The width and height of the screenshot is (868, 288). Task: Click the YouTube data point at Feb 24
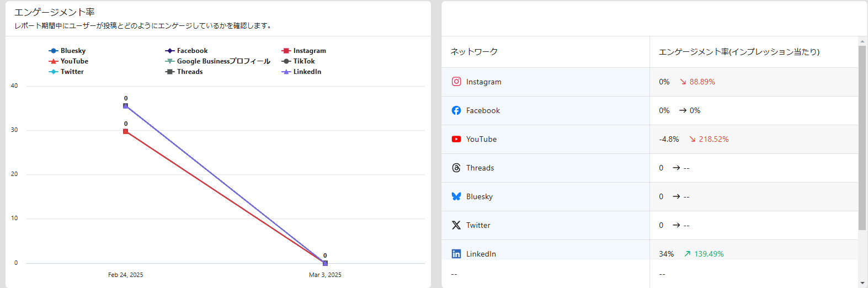[x=126, y=131]
